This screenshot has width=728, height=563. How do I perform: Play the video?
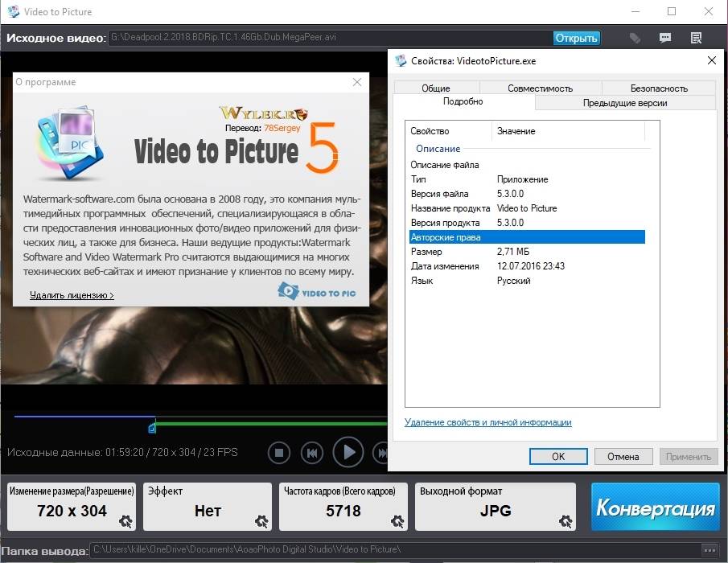pos(348,452)
